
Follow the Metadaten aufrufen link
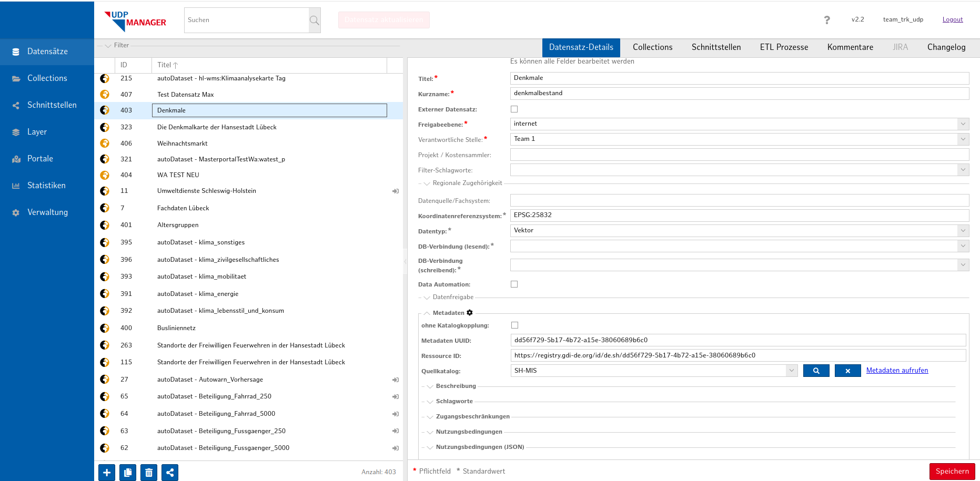(x=897, y=371)
